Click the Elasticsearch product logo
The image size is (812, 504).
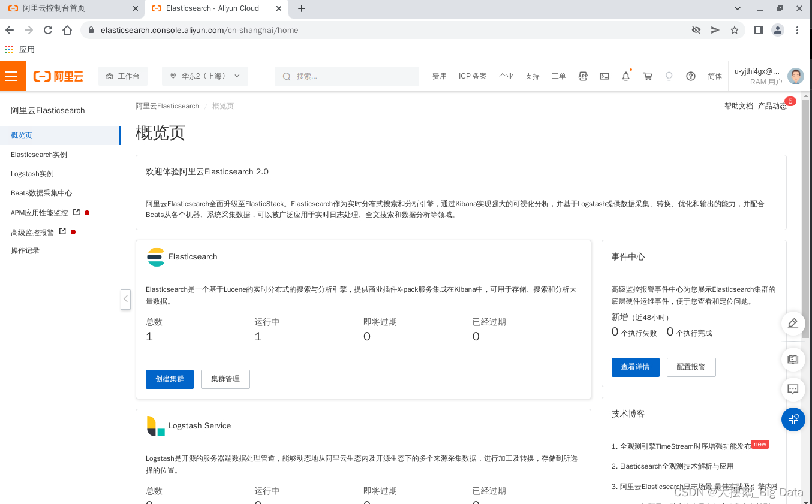[x=155, y=256]
